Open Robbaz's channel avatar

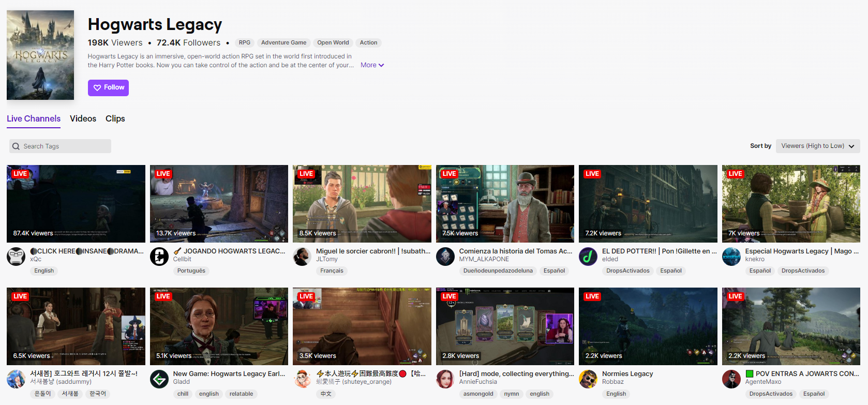(x=588, y=379)
